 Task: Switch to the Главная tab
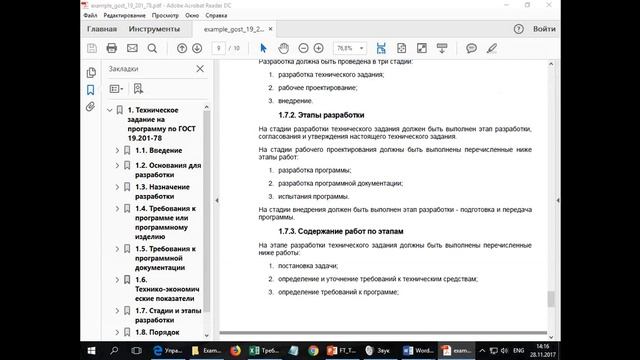coord(102,29)
